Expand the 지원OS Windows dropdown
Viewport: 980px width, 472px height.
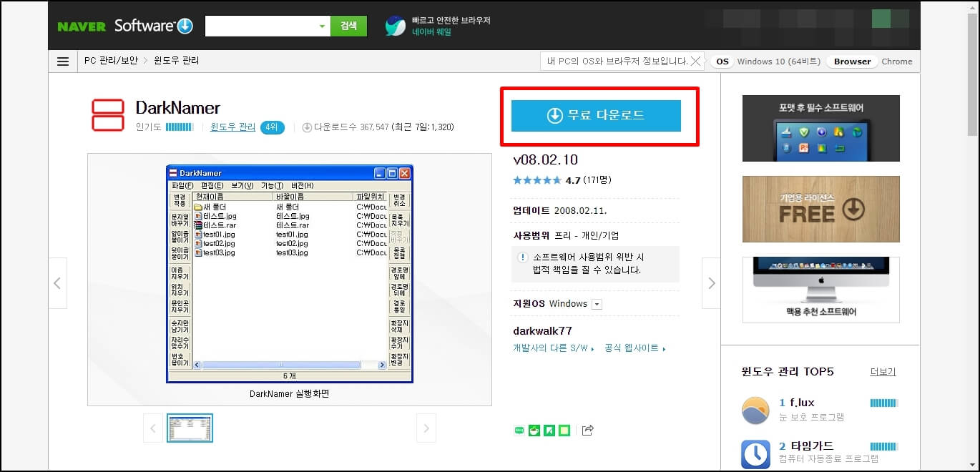coord(597,304)
